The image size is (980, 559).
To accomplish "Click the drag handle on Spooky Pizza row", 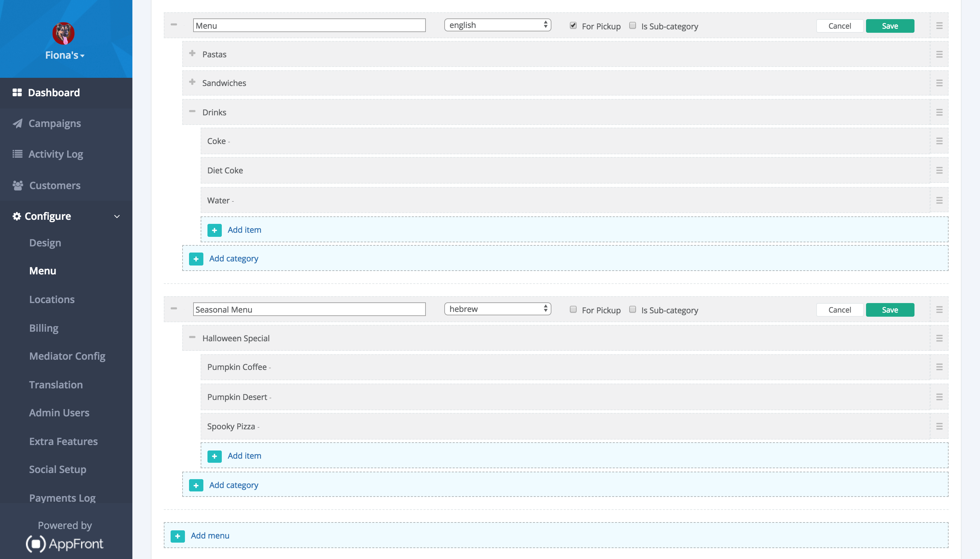I will [939, 426].
